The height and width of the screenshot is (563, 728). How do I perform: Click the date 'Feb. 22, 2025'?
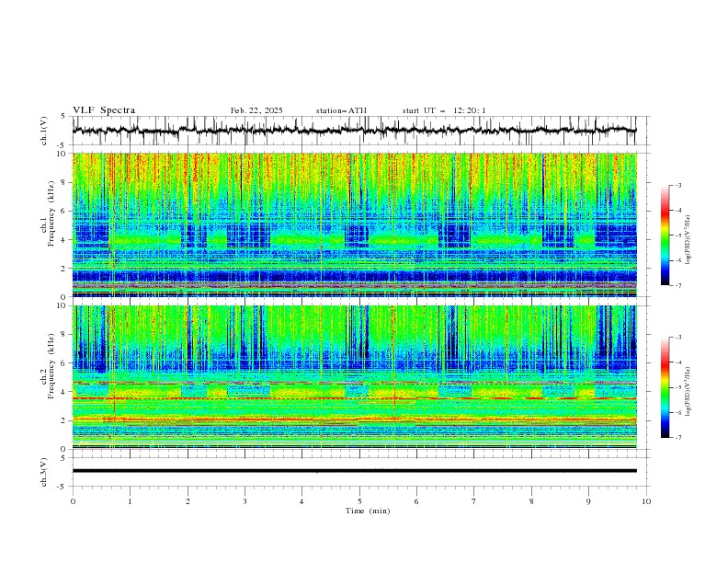point(256,110)
